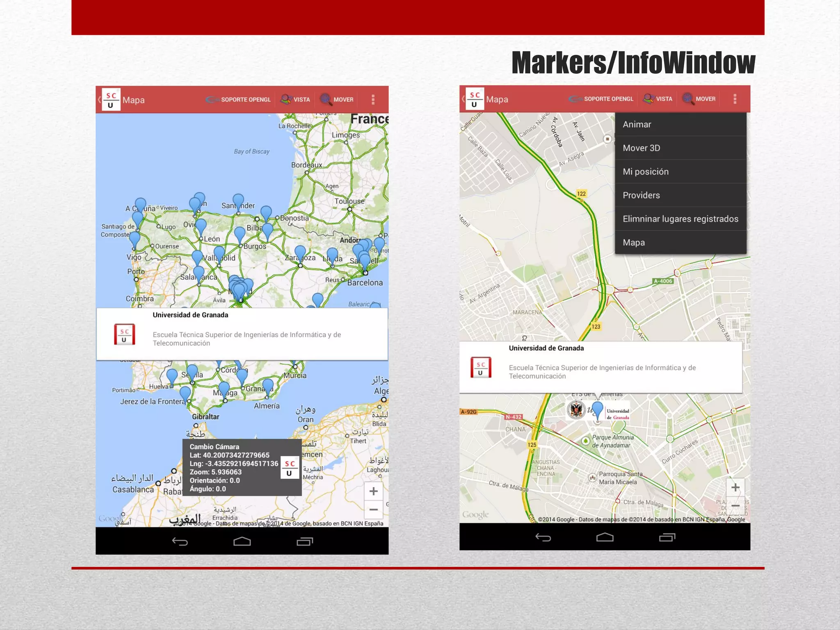840x630 pixels.
Task: Close overflow menu via three dots, right screen
Action: (735, 99)
